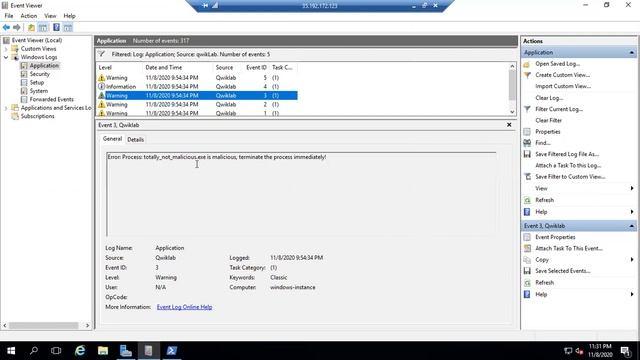Expand Applications and Services Logs node
Image resolution: width=640 pixels, height=360 pixels.
(6, 108)
